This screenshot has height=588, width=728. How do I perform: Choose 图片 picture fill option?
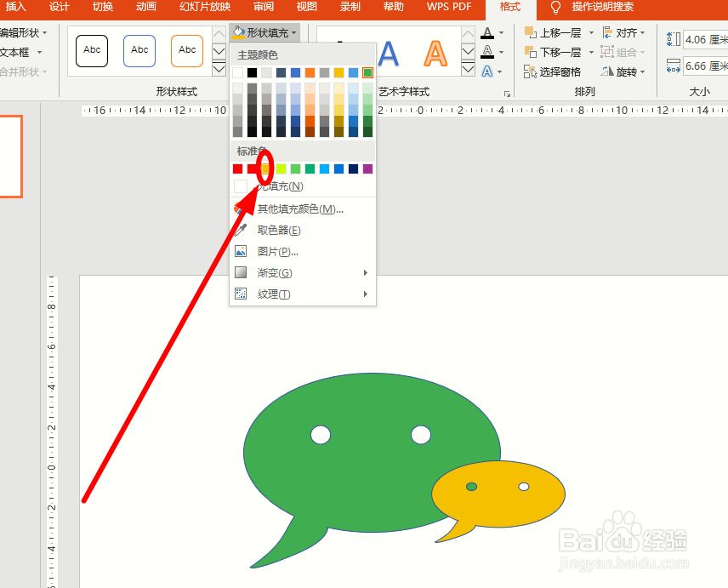pos(303,252)
